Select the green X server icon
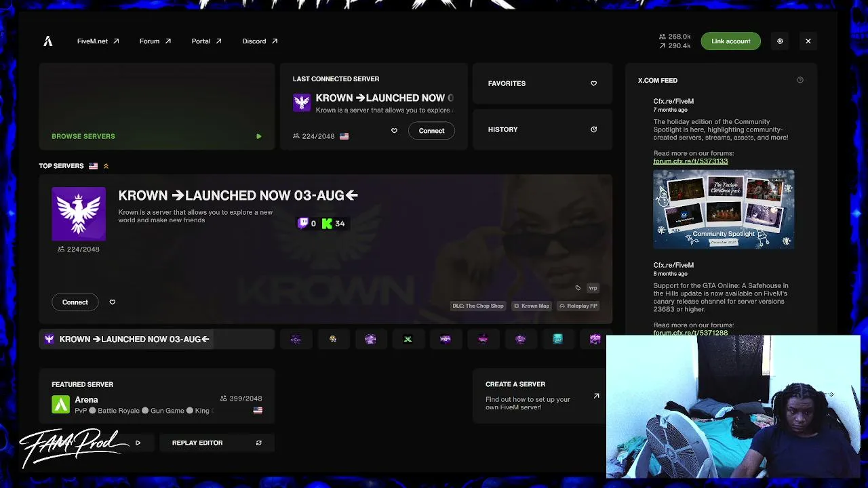The width and height of the screenshot is (868, 488). click(x=408, y=339)
